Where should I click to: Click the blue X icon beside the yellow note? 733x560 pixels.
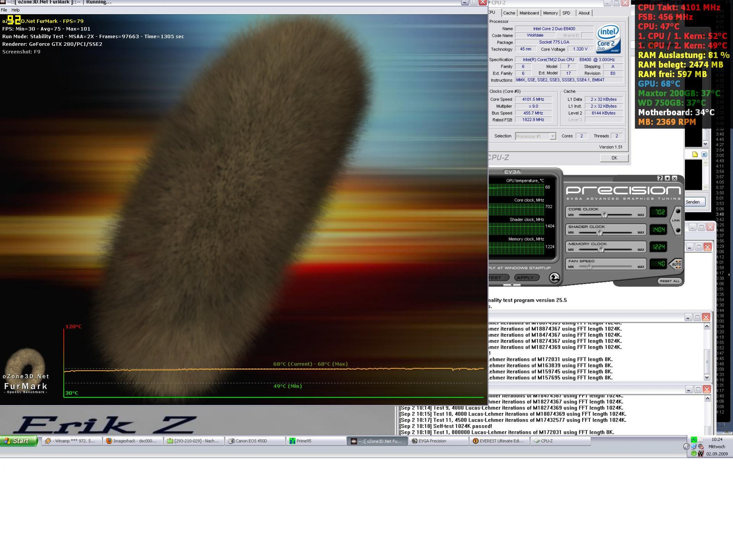coord(704,154)
